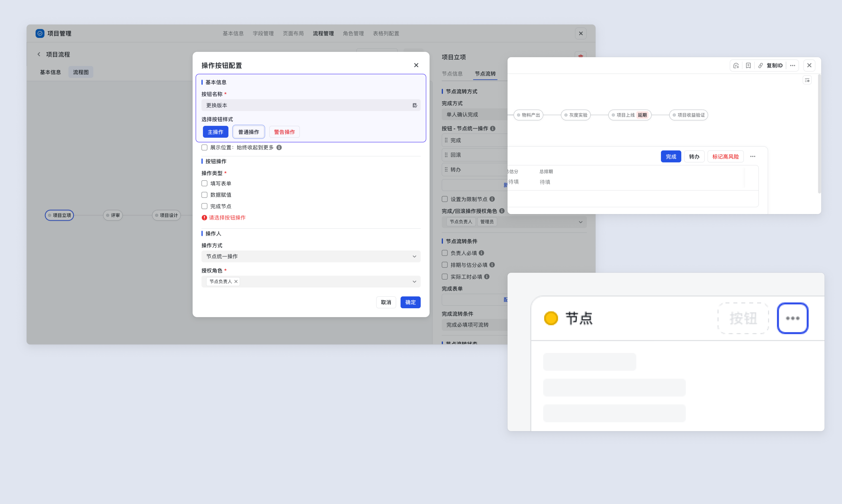This screenshot has width=842, height=504.
Task: Click the 按钮名称 input containing 更换版本
Action: tap(311, 105)
